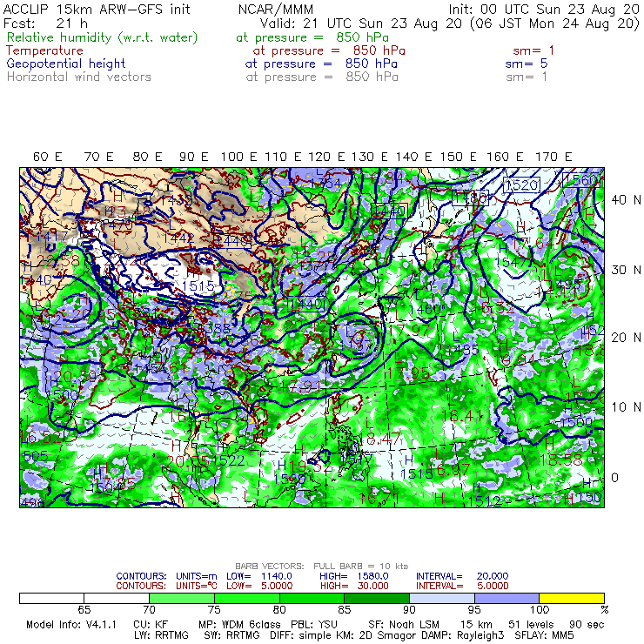Click the red "HIGH= 30.000" legend value
This screenshot has width=644, height=644.
tap(354, 586)
